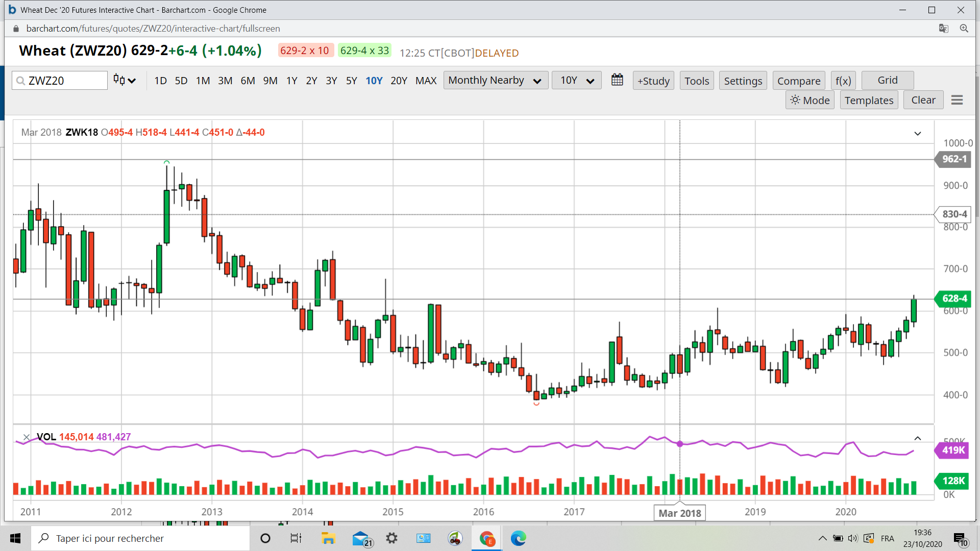
Task: Click the +Study button
Action: coord(653,81)
